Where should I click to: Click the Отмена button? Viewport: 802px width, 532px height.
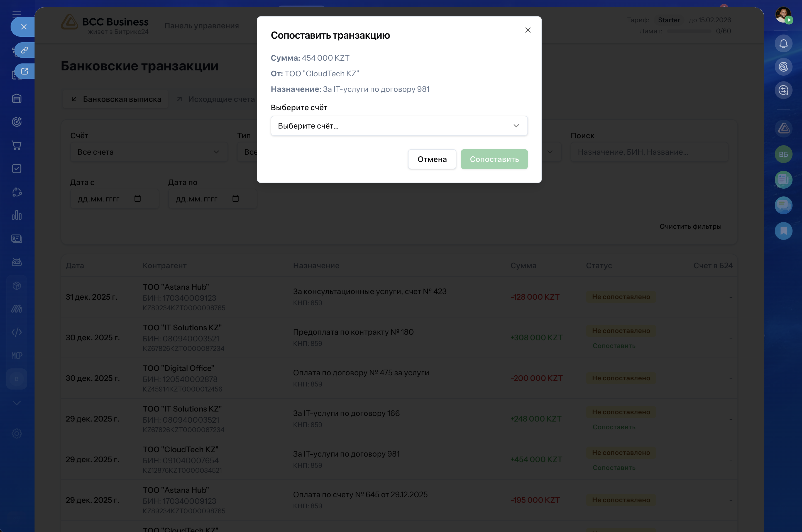[432, 159]
